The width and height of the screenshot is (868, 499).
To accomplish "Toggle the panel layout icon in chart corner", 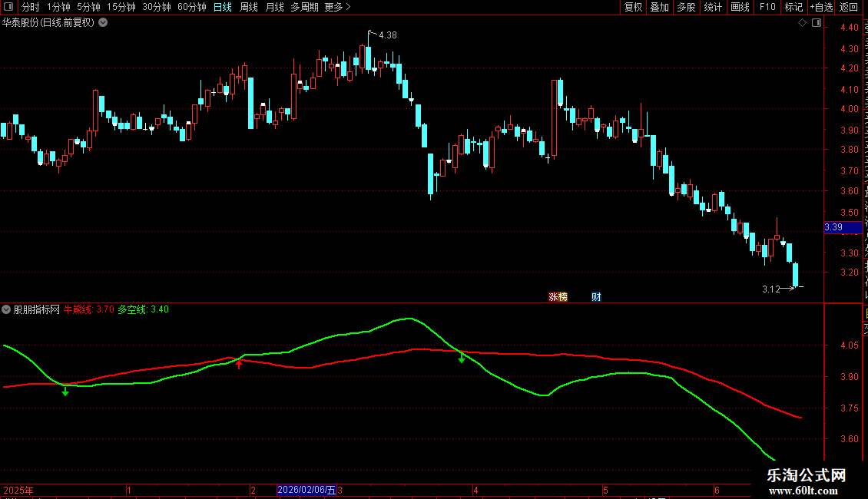I will coord(817,23).
